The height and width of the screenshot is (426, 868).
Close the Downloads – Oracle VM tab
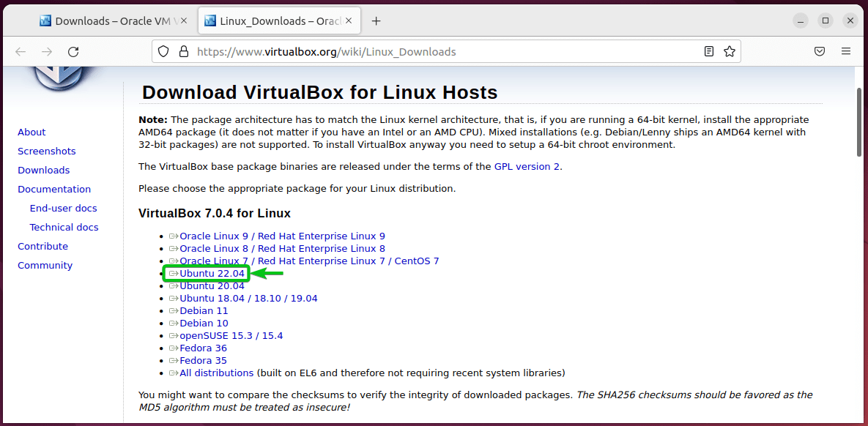coord(185,21)
